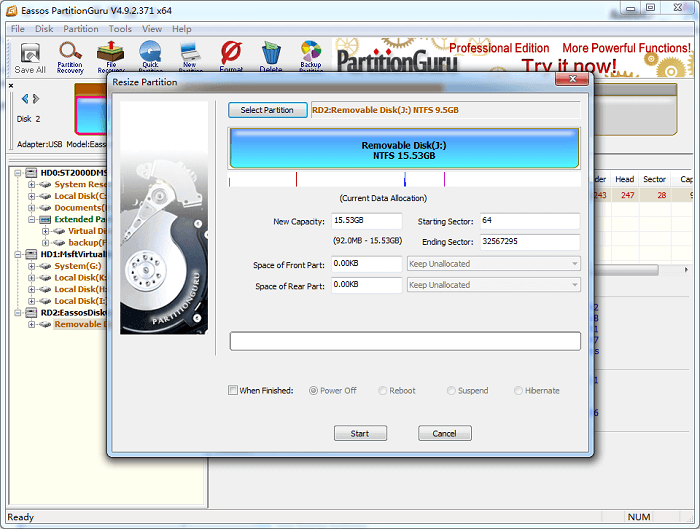Select Virtual Disk item in the tree
The image size is (700, 529).
[88, 231]
